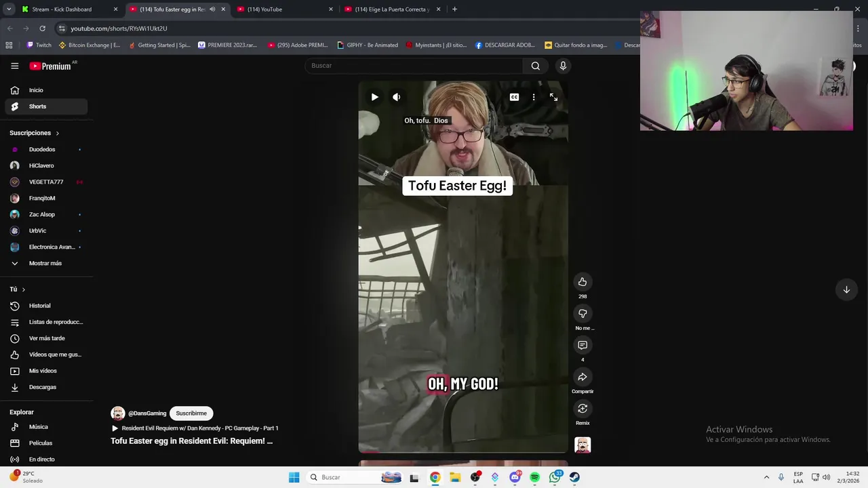Screen dimensions: 868x488
Task: Open the @DansGaming channel
Action: (x=147, y=413)
